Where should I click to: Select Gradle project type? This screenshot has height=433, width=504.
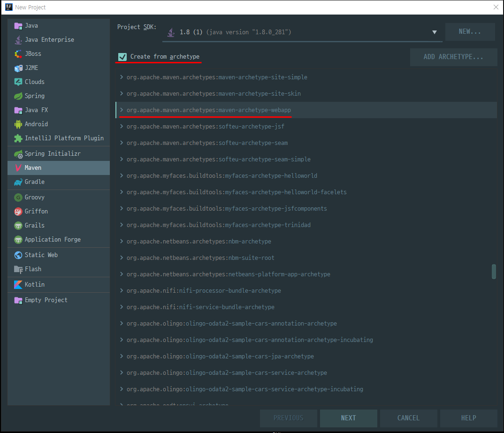pyautogui.click(x=59, y=182)
